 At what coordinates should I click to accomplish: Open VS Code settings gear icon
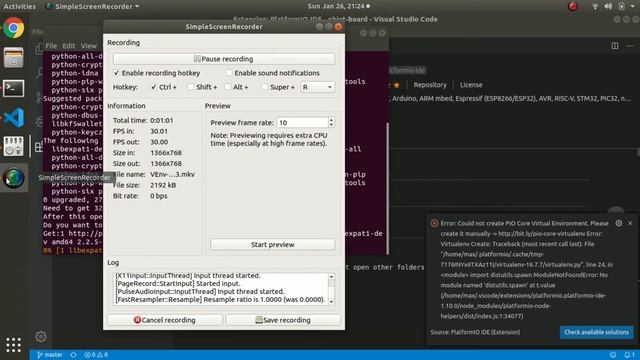point(40,337)
